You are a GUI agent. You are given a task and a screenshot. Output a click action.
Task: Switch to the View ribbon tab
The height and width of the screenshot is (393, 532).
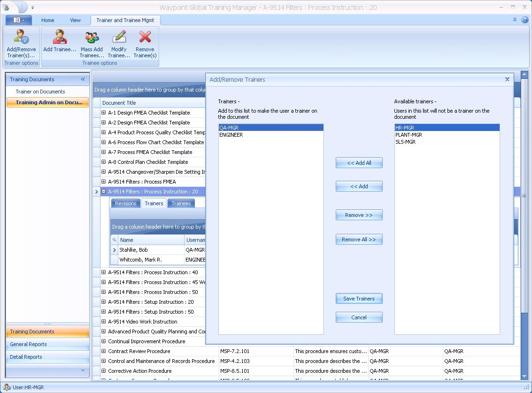[x=75, y=20]
